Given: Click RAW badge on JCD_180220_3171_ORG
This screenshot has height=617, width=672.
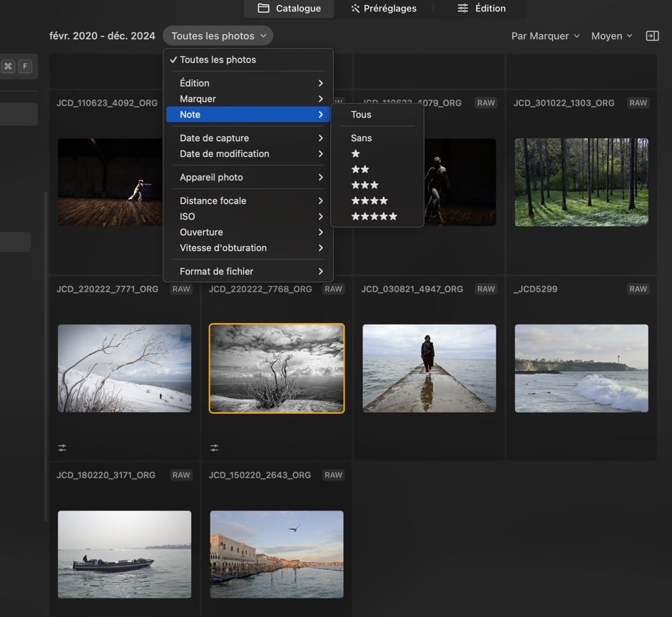Looking at the screenshot, I should pyautogui.click(x=181, y=475).
